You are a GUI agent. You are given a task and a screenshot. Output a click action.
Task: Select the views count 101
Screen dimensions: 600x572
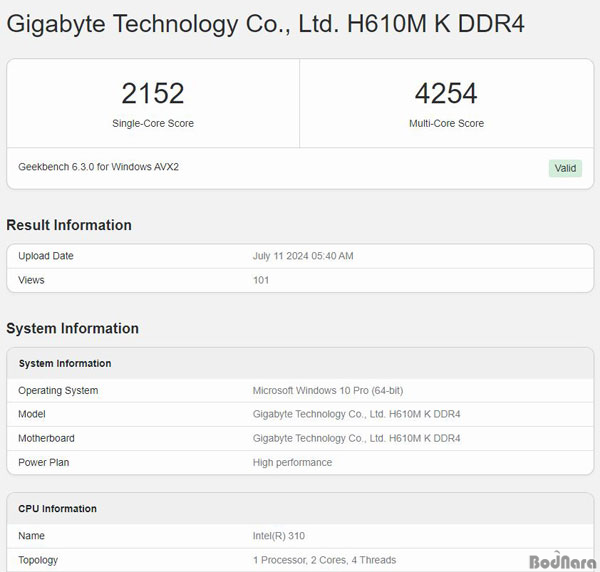261,280
